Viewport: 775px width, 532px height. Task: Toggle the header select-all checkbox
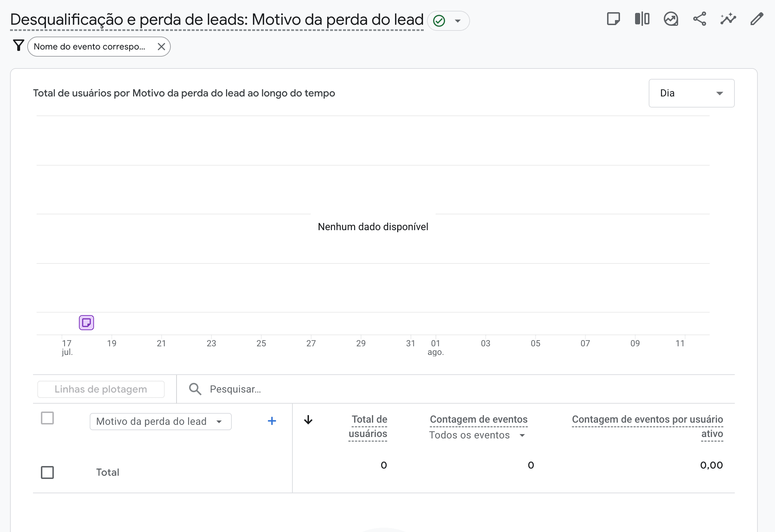point(47,418)
